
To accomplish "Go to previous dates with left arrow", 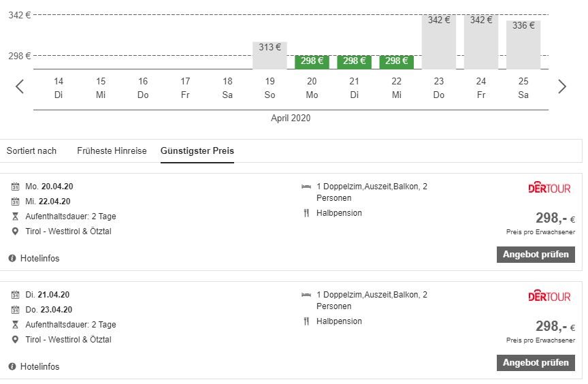I will tap(20, 86).
